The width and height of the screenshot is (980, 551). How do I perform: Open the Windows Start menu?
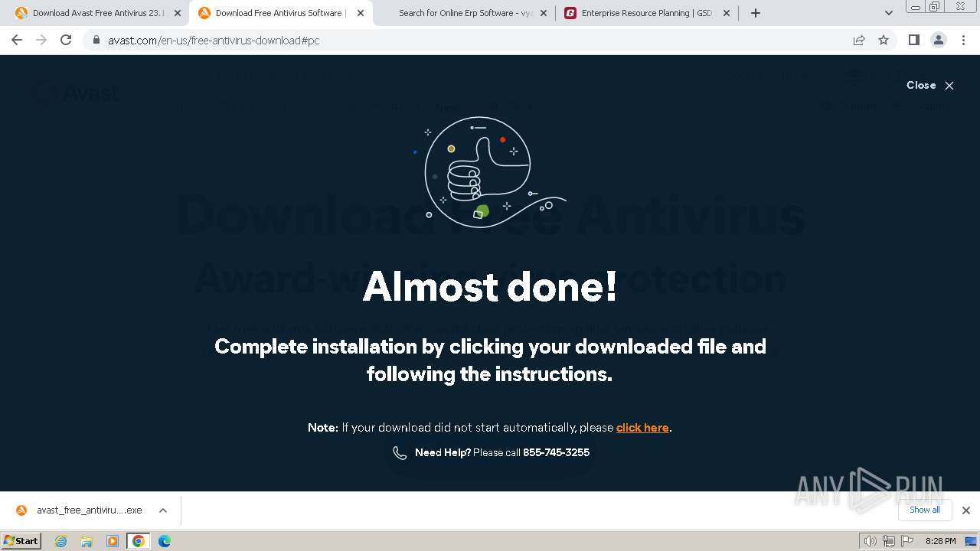click(21, 541)
